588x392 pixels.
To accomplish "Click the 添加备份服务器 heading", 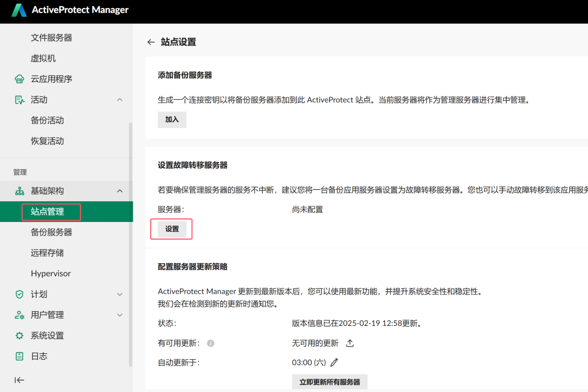I will pyautogui.click(x=185, y=75).
